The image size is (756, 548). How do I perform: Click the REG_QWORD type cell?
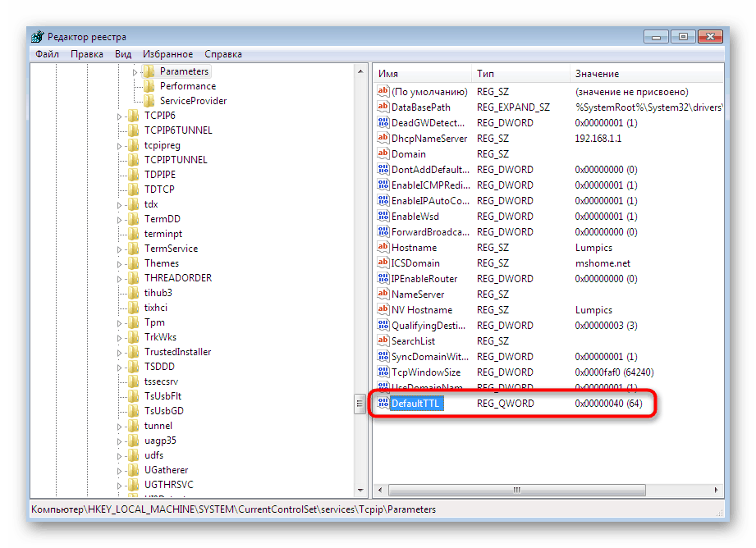pyautogui.click(x=506, y=404)
